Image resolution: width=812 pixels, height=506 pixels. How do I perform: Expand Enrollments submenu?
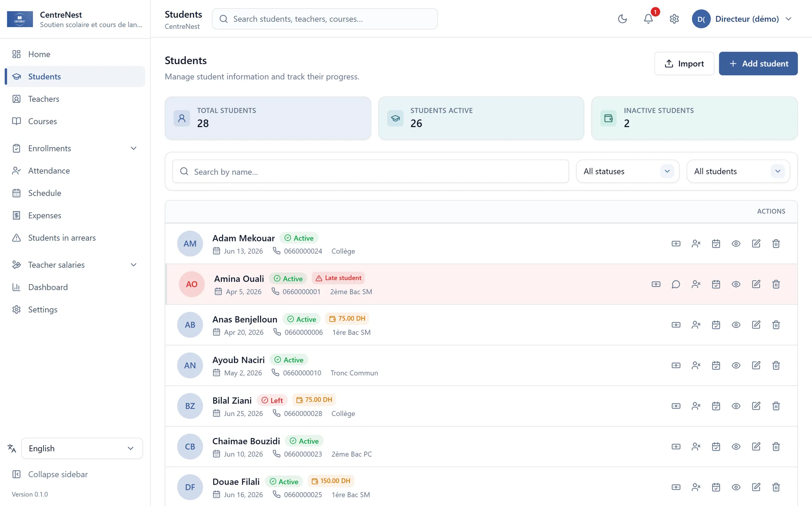(x=75, y=148)
